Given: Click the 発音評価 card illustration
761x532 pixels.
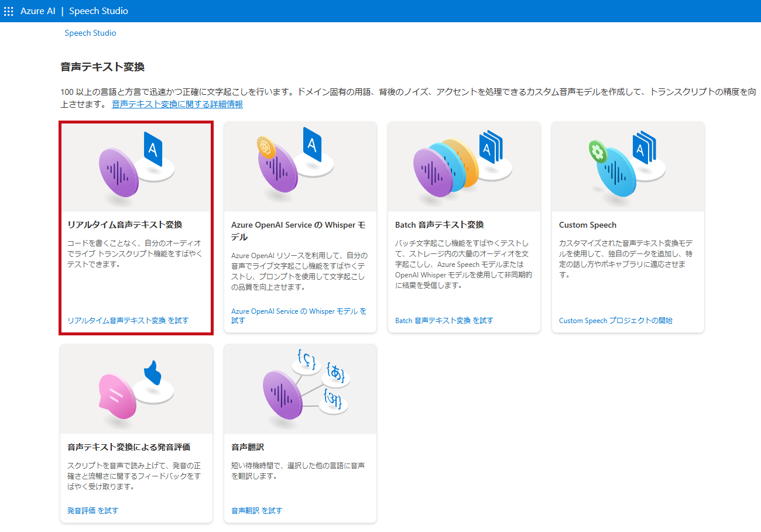Looking at the screenshot, I should click(x=136, y=389).
